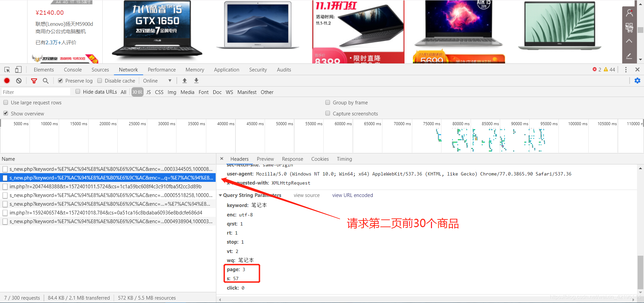Switch to the Console tab
The image size is (644, 303).
[x=73, y=70]
